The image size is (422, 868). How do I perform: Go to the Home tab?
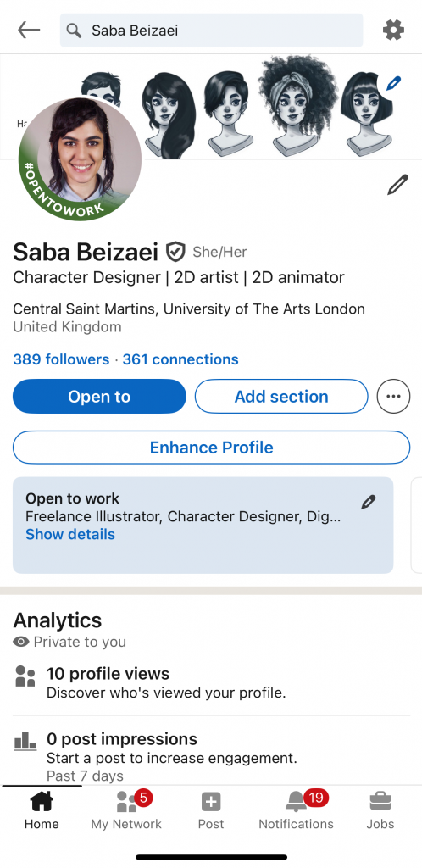click(42, 810)
